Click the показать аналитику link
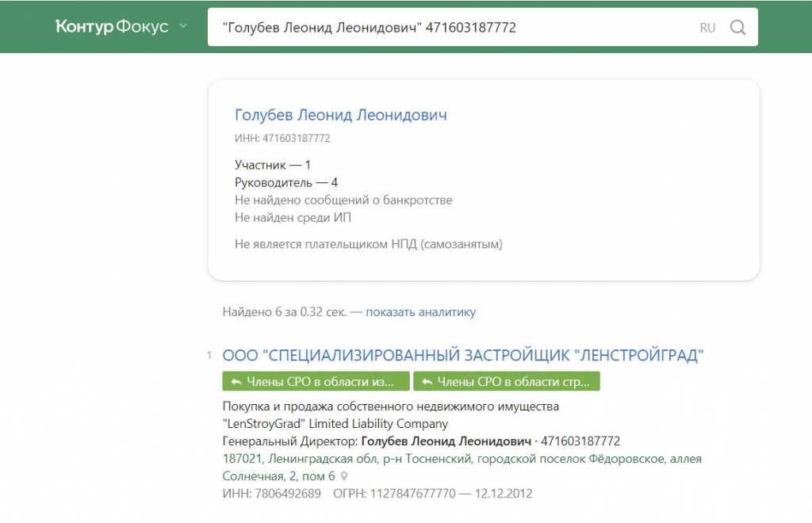812x523 pixels. [x=420, y=312]
